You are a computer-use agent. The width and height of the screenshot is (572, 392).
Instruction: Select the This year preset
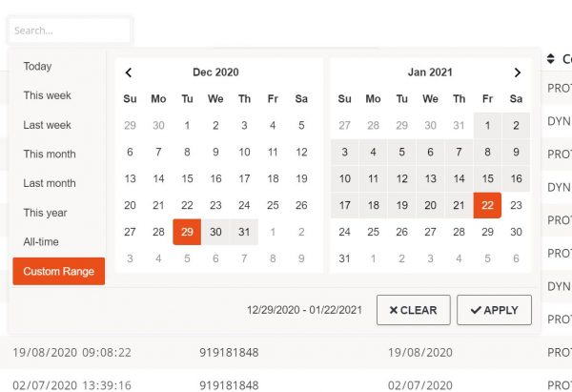click(47, 213)
